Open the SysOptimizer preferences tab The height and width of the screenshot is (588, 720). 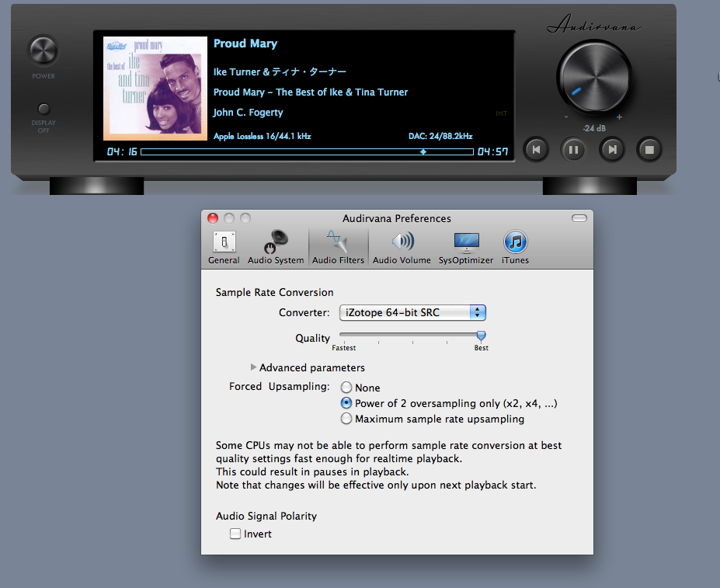pos(466,248)
